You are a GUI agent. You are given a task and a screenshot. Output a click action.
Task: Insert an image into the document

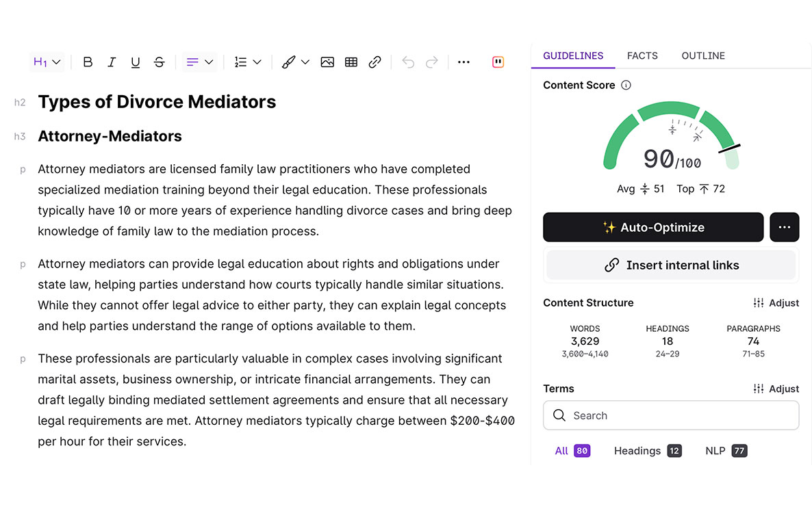pos(327,62)
